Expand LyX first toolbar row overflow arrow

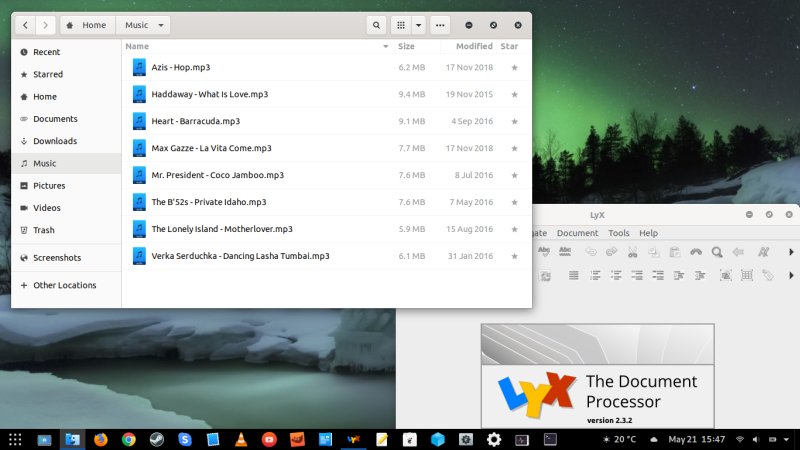tap(791, 252)
